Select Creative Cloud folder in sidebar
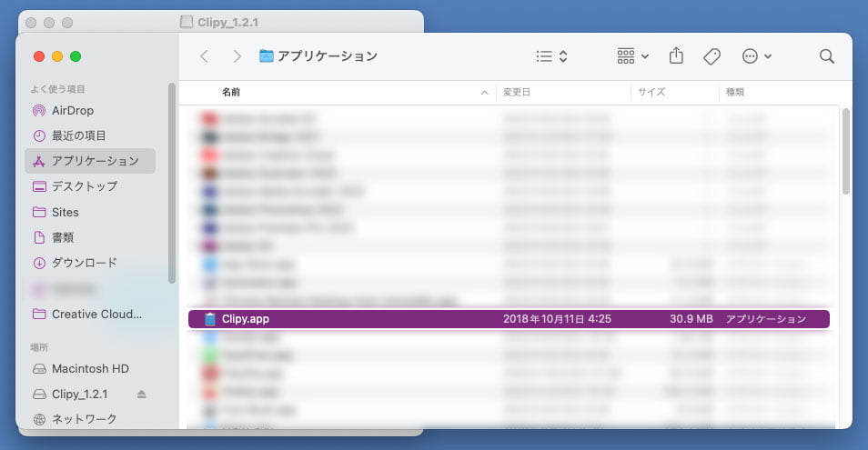The width and height of the screenshot is (868, 450). coord(96,314)
